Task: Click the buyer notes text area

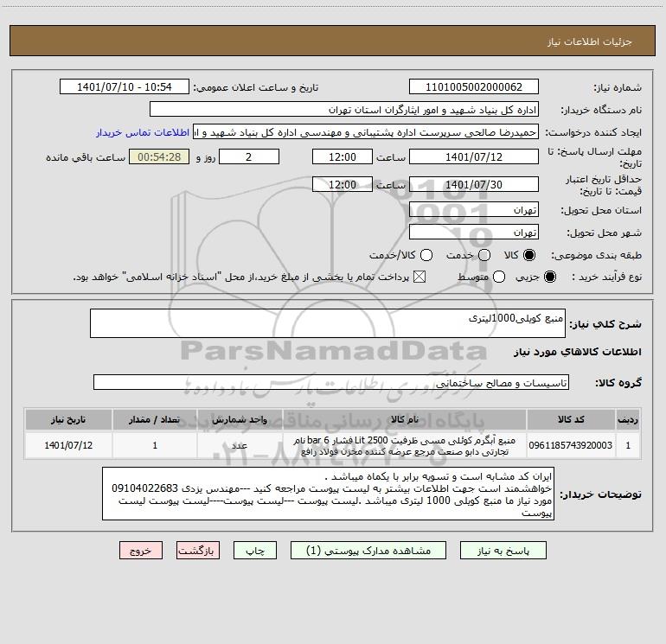Action: coord(328,494)
